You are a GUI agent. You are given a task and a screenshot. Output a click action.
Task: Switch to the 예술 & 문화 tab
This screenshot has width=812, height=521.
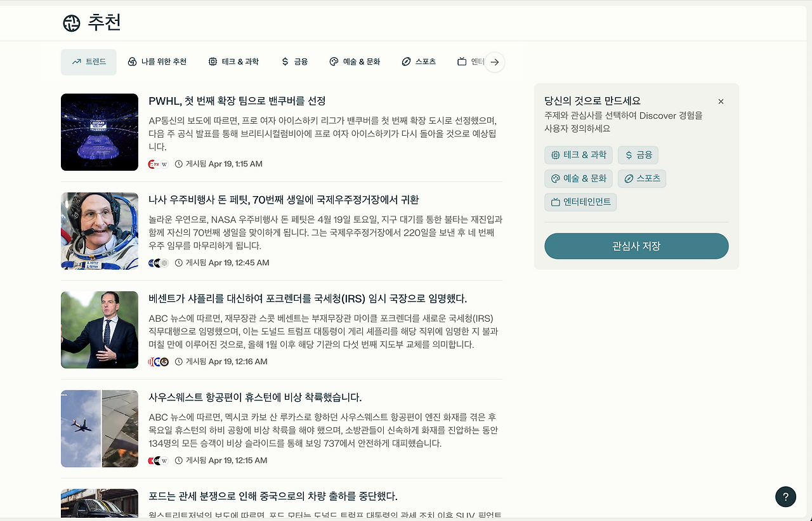pos(355,62)
